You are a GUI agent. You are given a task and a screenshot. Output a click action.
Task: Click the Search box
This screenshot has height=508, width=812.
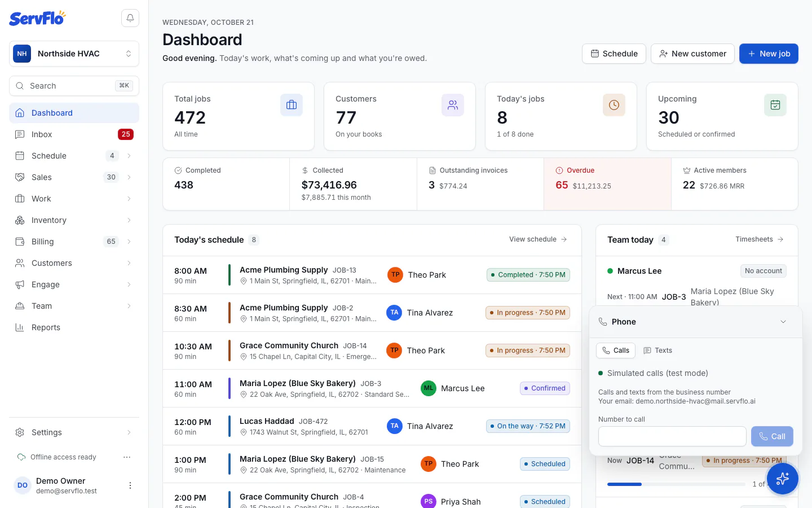click(x=74, y=86)
